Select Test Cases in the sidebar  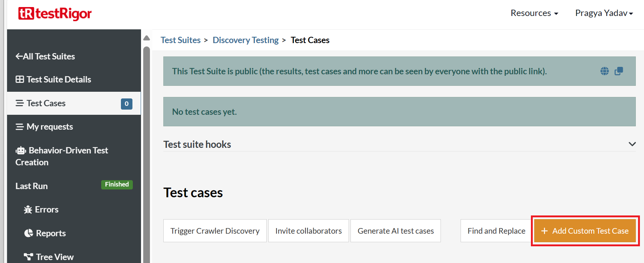pos(46,103)
